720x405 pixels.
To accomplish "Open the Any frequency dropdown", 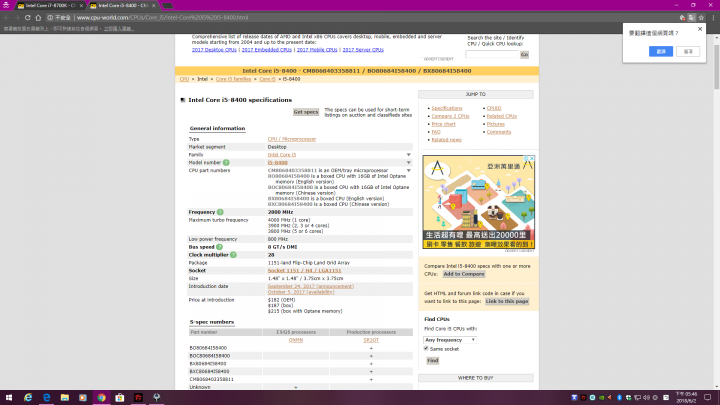I will coord(450,340).
